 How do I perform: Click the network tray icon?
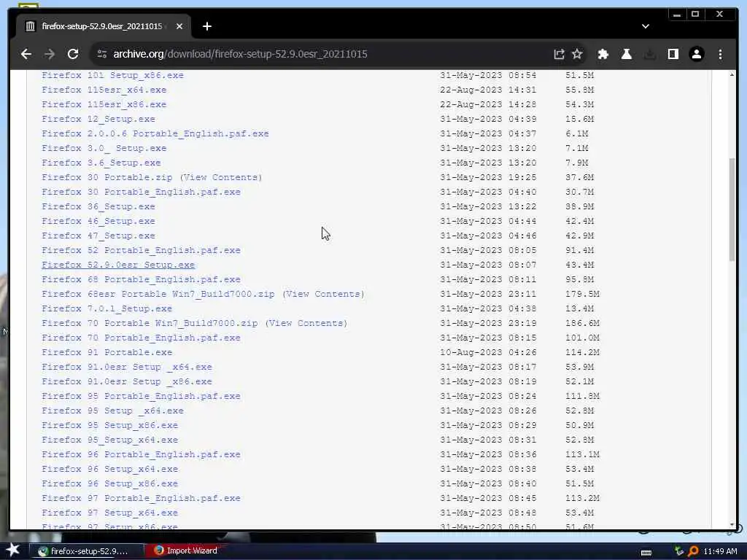679,551
